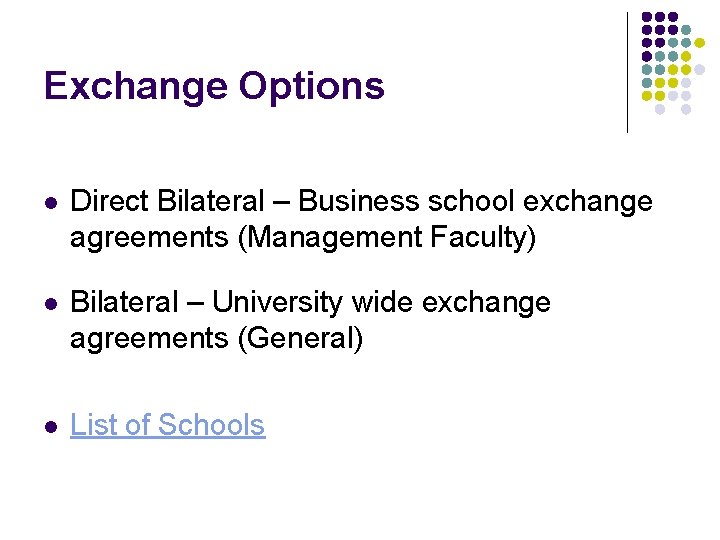
Task: Click the left gray dot in the grid's bottom row
Action: pyautogui.click(x=660, y=109)
